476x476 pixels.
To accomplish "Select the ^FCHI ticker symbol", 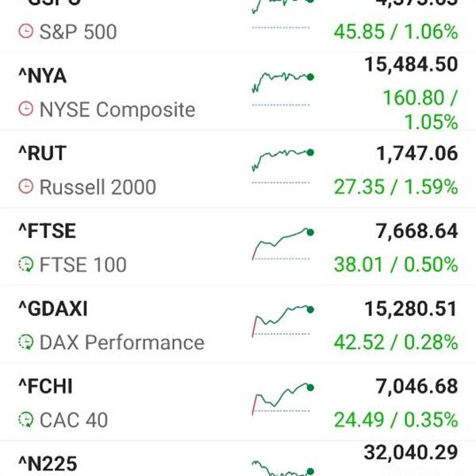I will [x=45, y=386].
